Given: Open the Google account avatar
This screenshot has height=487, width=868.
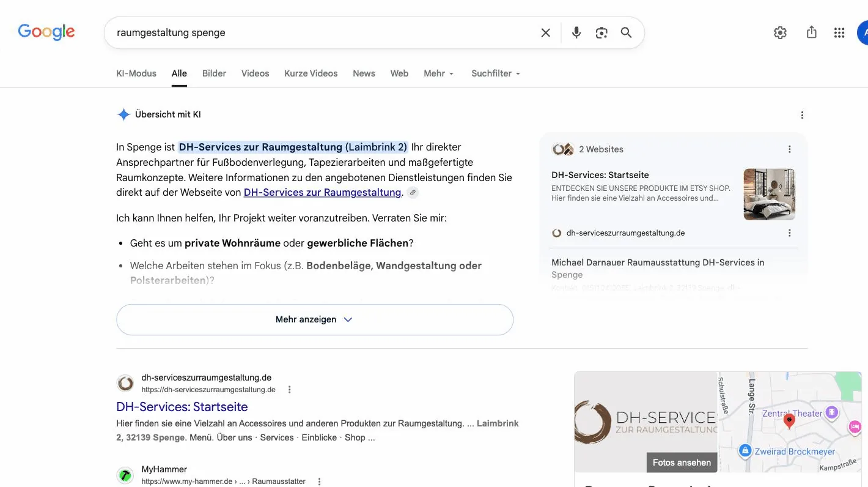Looking at the screenshot, I should 862,32.
